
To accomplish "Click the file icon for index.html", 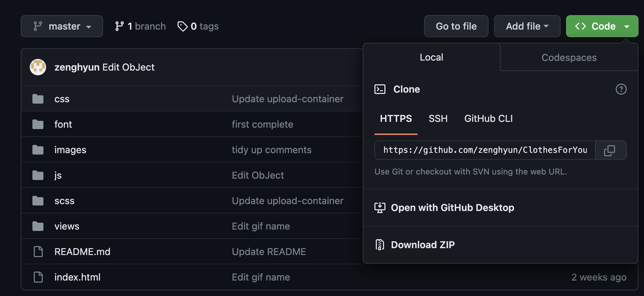I will [x=38, y=277].
